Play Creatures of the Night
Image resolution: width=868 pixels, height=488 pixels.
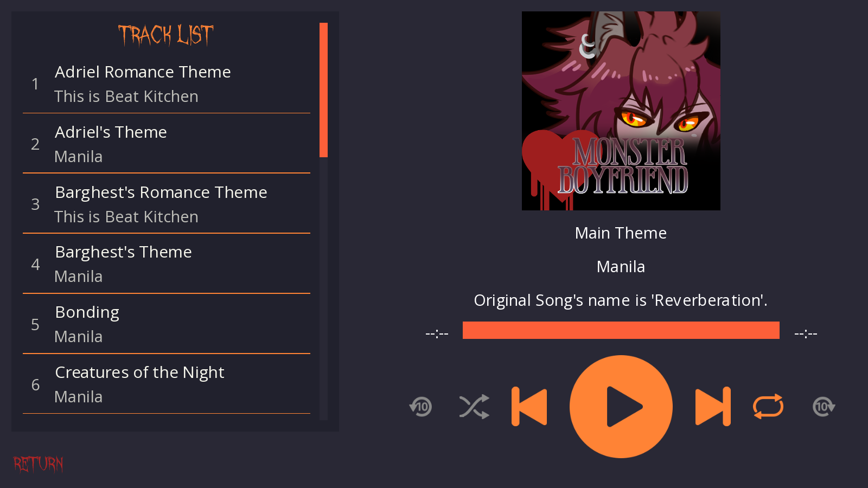167,384
